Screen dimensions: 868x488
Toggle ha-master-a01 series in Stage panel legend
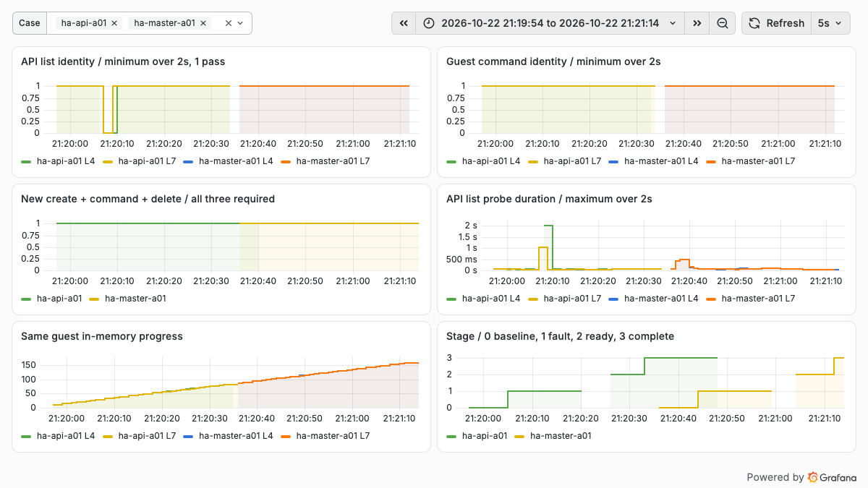point(553,436)
